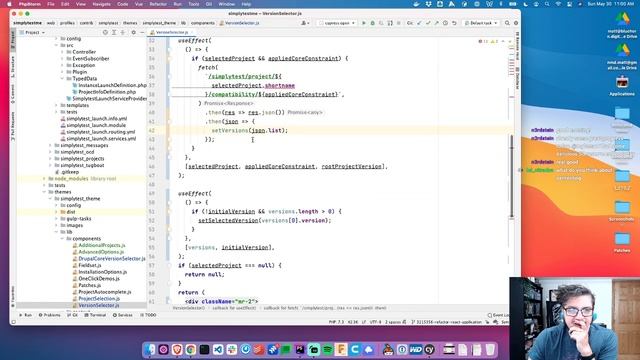Click Expand All icon in Project panel
The image size is (640, 360).
coord(114,32)
